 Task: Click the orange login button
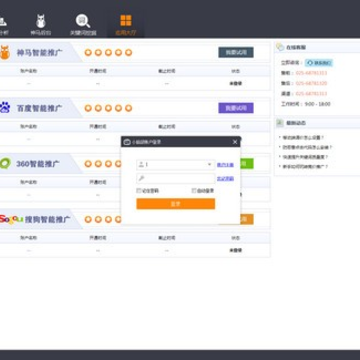176,204
